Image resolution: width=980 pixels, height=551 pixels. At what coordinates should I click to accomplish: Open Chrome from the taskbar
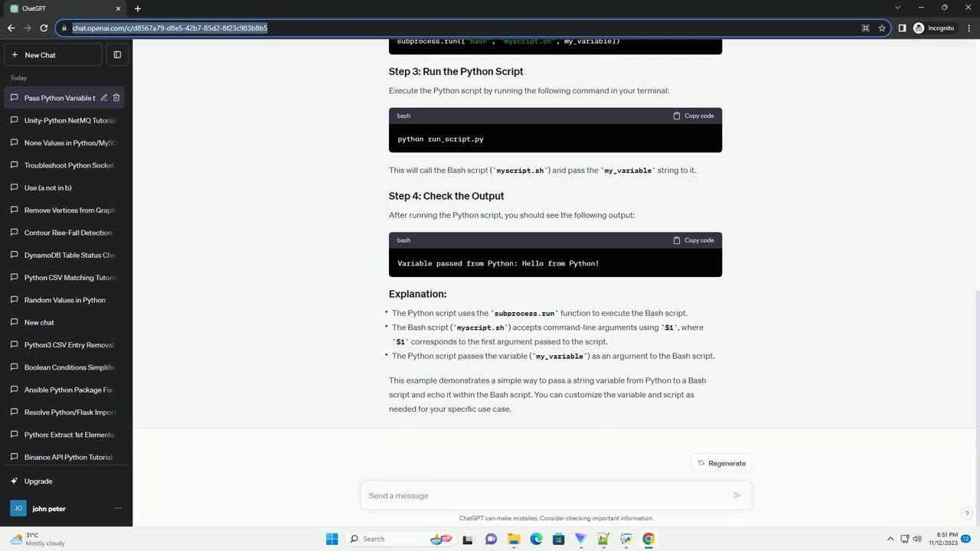pyautogui.click(x=648, y=539)
